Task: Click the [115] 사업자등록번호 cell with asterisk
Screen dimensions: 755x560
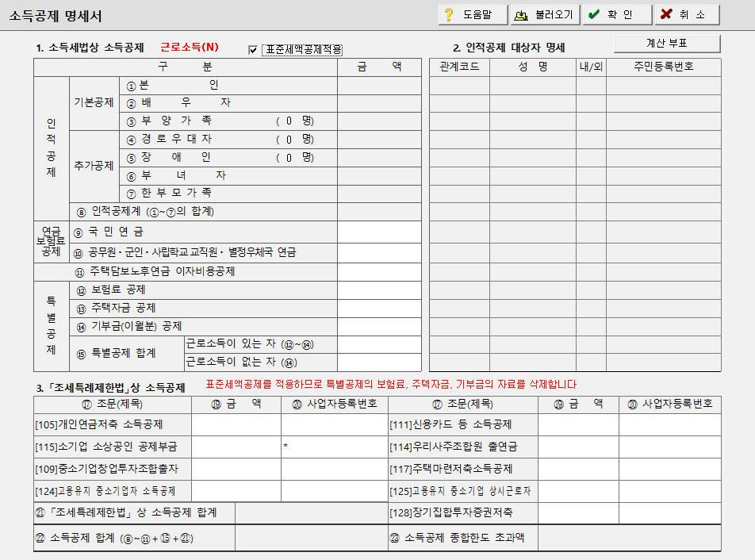Action: (x=335, y=447)
